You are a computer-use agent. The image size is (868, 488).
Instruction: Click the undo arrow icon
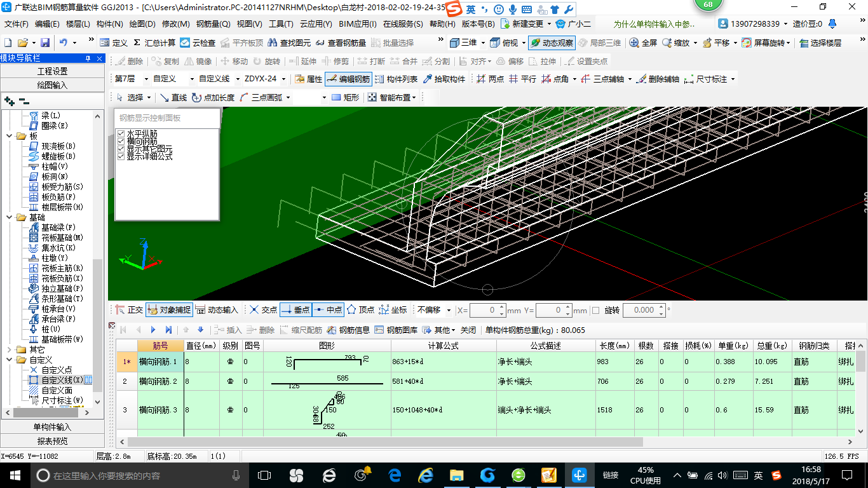[x=64, y=43]
